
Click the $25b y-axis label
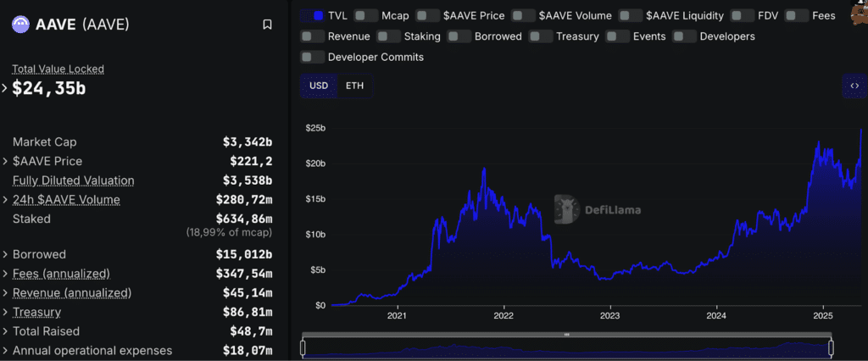point(315,128)
